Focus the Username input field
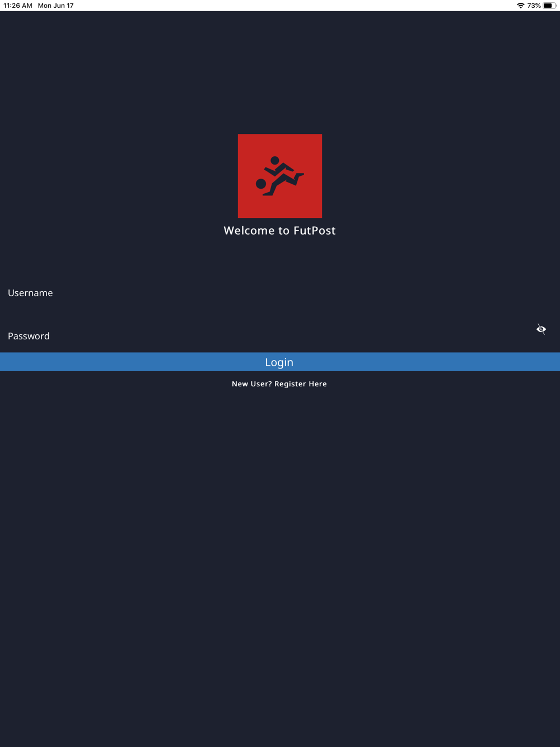 pos(280,293)
